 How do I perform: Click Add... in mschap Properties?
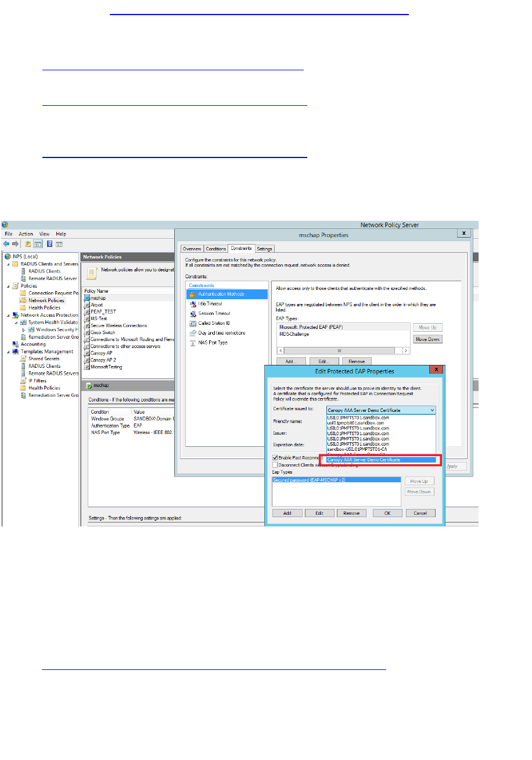click(292, 361)
